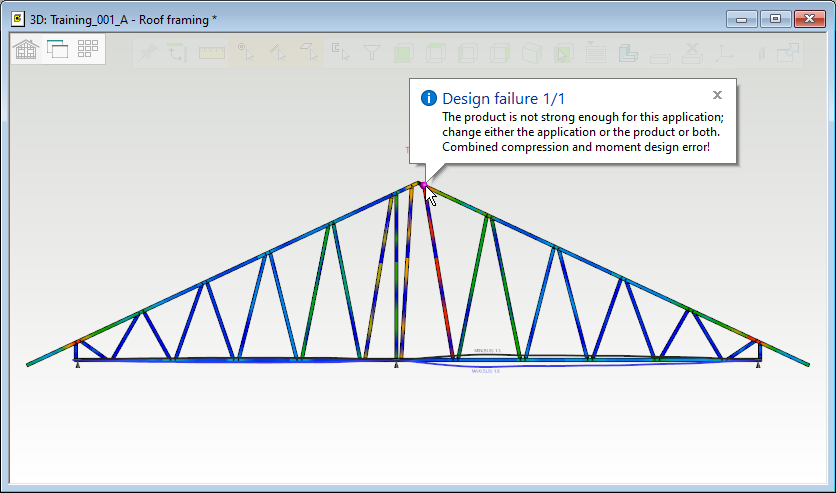Screen dimensions: 836x493
Task: Click the house view icon
Action: pos(27,50)
